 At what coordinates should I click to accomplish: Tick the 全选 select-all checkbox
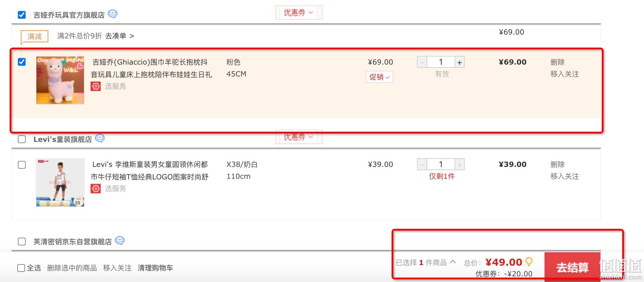point(21,268)
